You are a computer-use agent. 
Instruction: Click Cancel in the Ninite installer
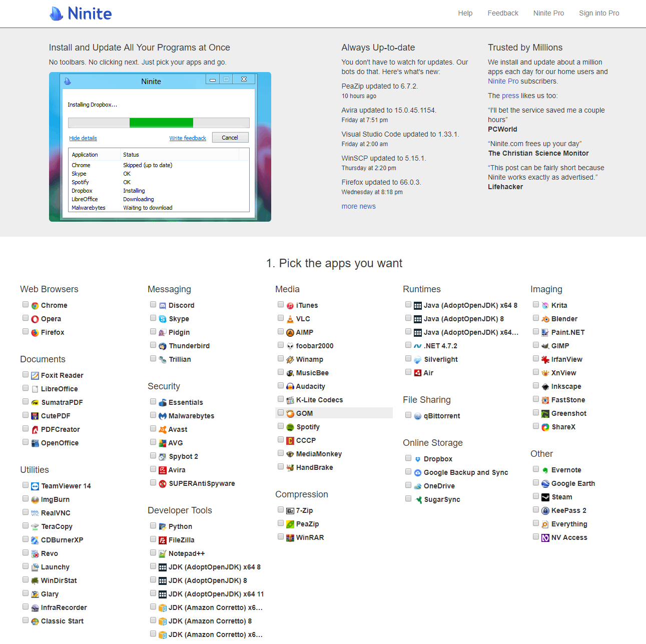[x=230, y=138]
